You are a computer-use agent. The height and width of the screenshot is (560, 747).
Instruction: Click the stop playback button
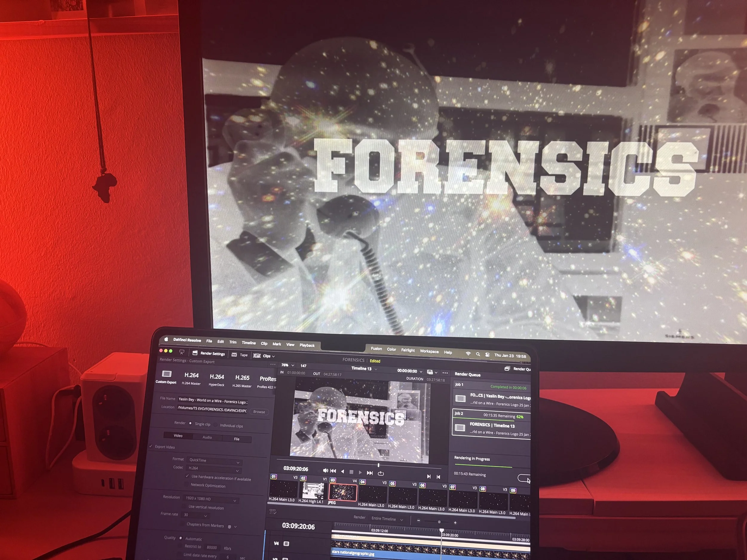(x=351, y=472)
